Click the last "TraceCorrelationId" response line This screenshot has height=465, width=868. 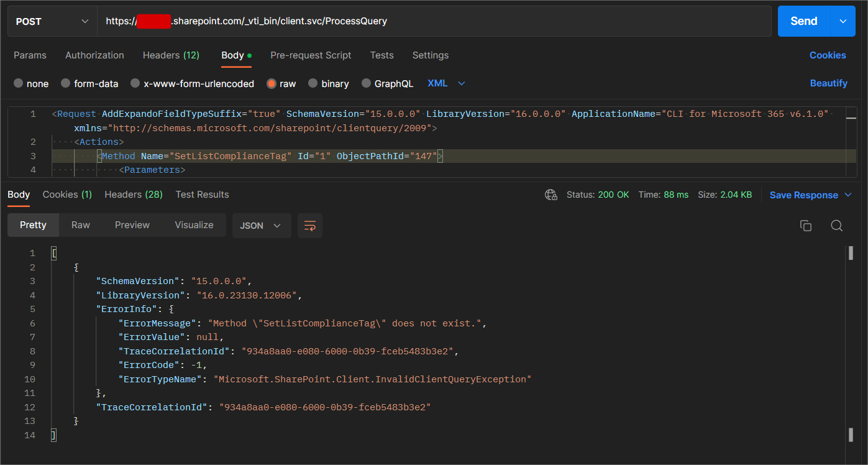(x=263, y=407)
